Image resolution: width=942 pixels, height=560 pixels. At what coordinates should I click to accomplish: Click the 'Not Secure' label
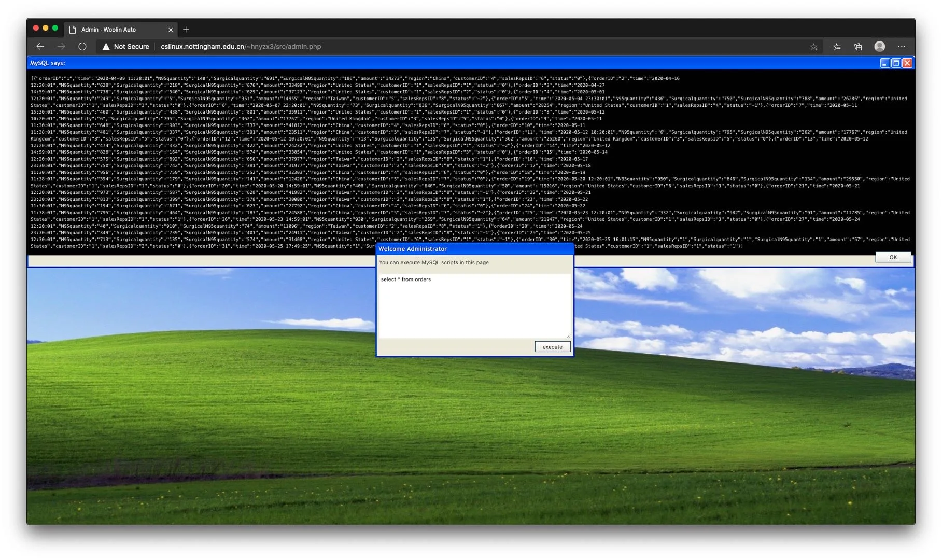pyautogui.click(x=131, y=47)
